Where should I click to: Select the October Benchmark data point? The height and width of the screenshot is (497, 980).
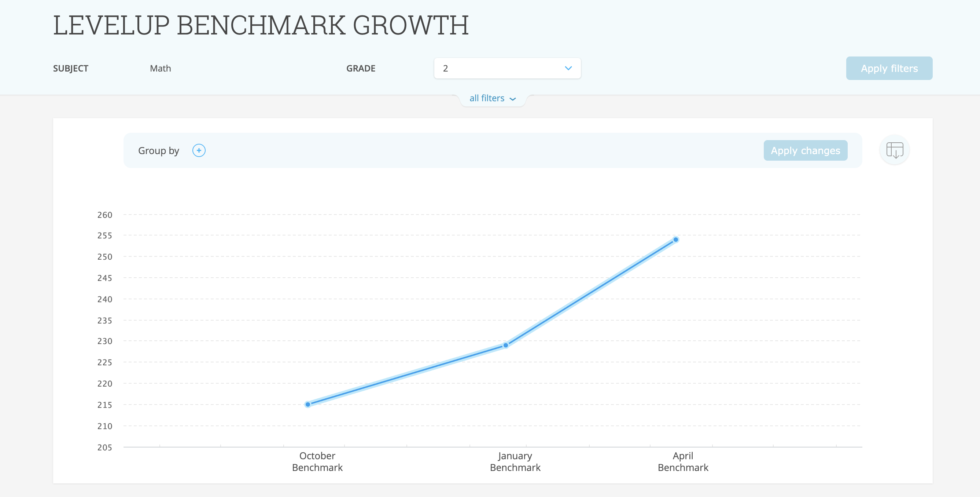tap(308, 405)
